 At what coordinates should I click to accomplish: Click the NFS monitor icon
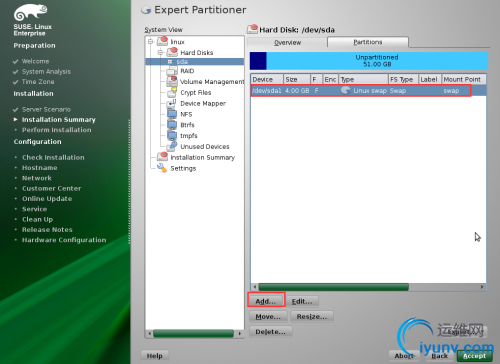[x=172, y=114]
